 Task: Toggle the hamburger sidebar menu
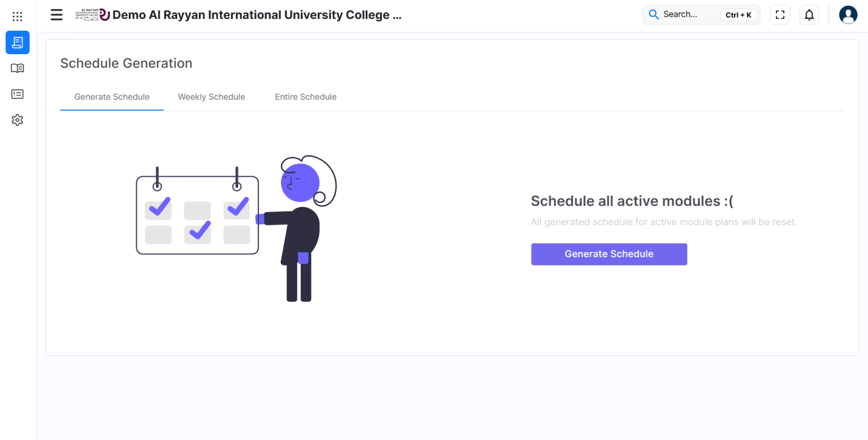pos(56,15)
